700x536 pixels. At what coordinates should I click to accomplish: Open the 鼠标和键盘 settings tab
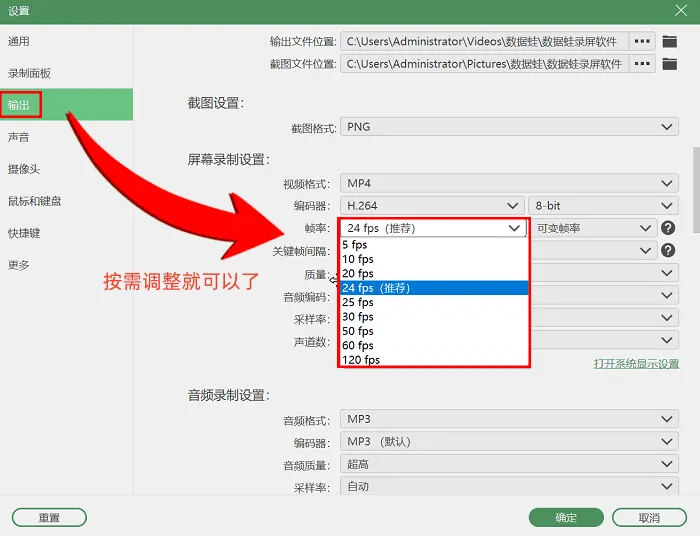[x=67, y=201]
